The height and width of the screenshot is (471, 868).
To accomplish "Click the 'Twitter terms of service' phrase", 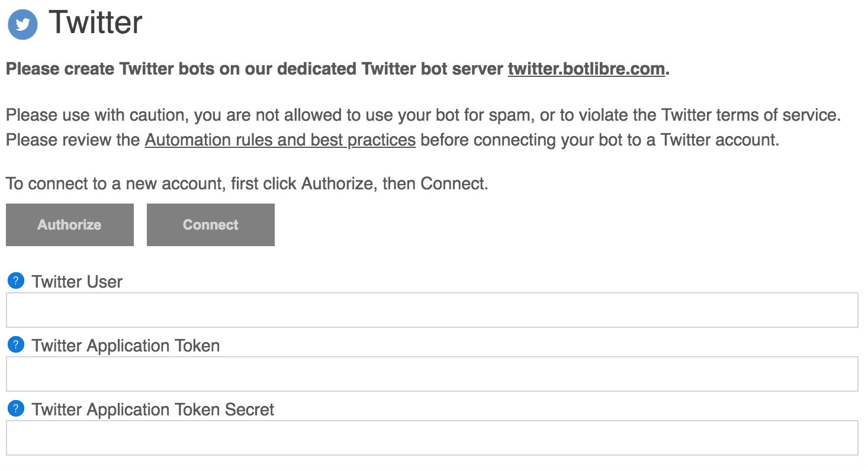I will click(x=751, y=115).
